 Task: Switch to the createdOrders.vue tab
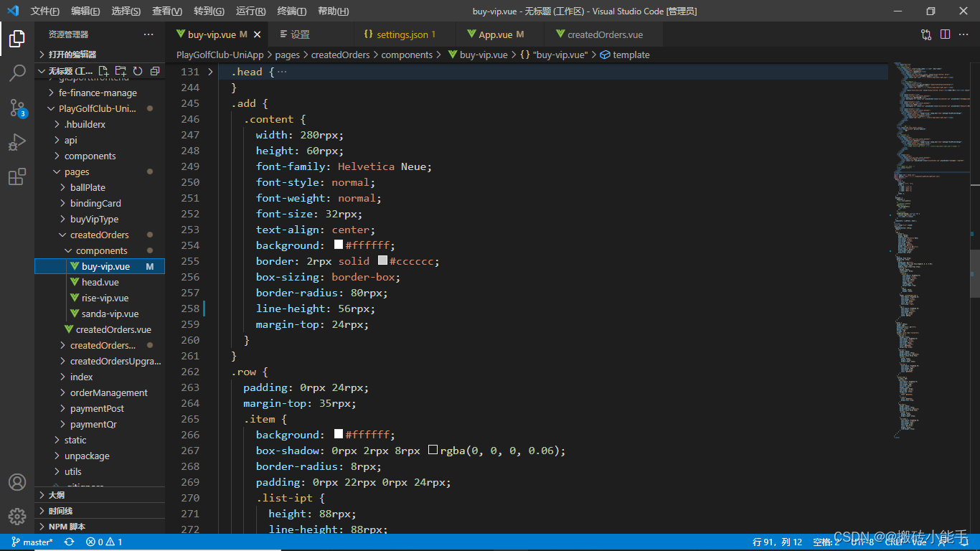604,34
